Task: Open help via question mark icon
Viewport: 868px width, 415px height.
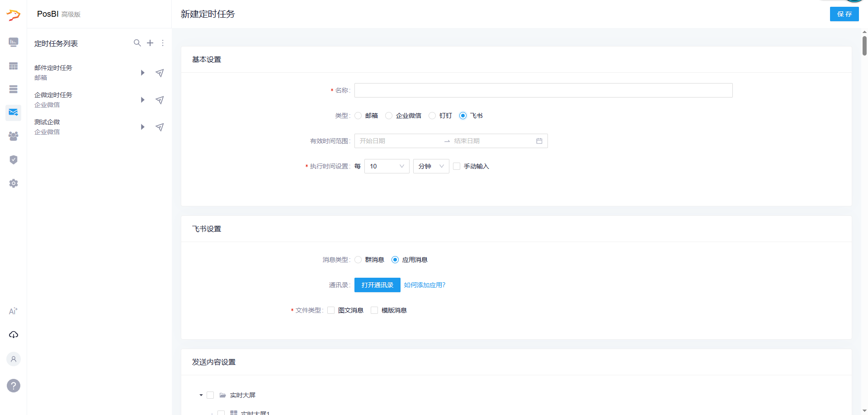Action: pyautogui.click(x=13, y=386)
